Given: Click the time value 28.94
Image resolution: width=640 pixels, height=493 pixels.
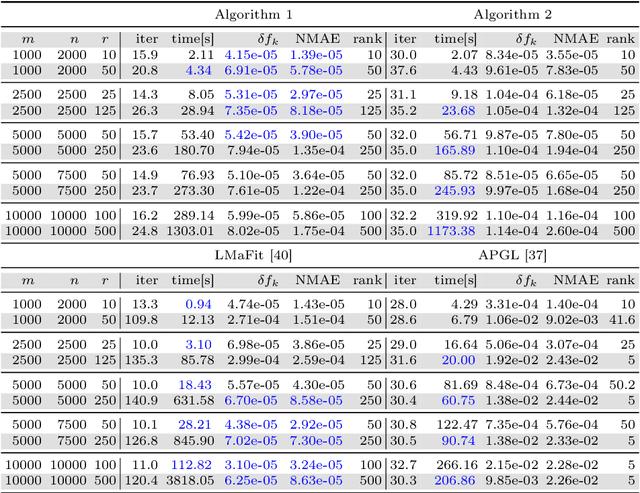Looking at the screenshot, I should pos(198,111).
